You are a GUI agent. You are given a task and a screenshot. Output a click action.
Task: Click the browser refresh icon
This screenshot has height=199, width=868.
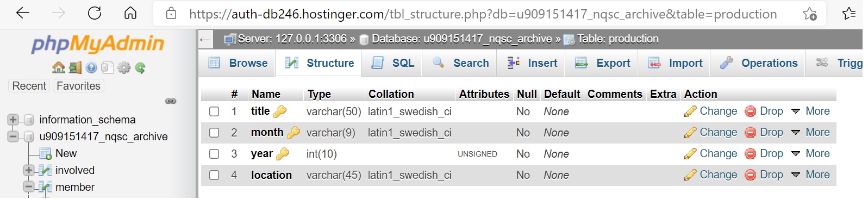pyautogui.click(x=95, y=13)
